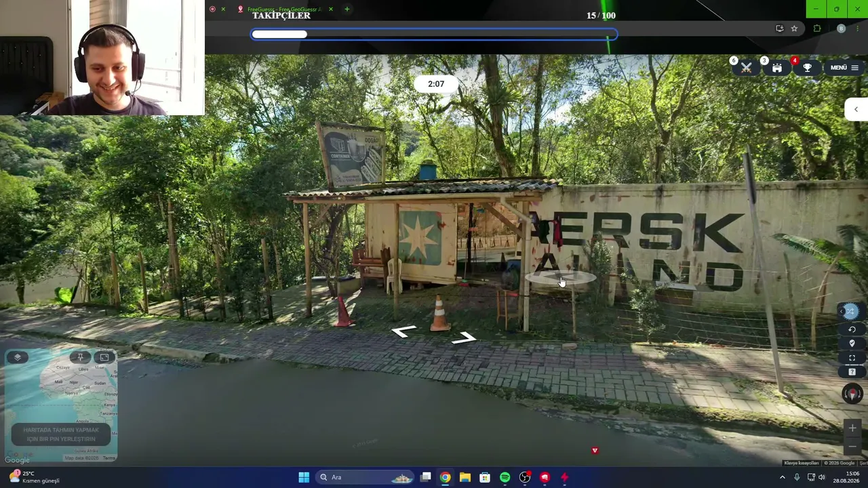Click the compass control
868x488 pixels.
pyautogui.click(x=852, y=393)
